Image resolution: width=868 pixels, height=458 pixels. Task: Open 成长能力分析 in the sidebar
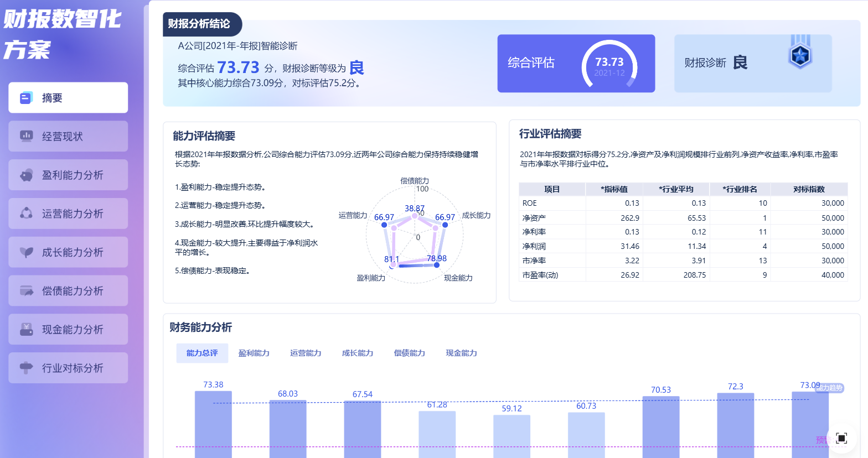coord(68,252)
